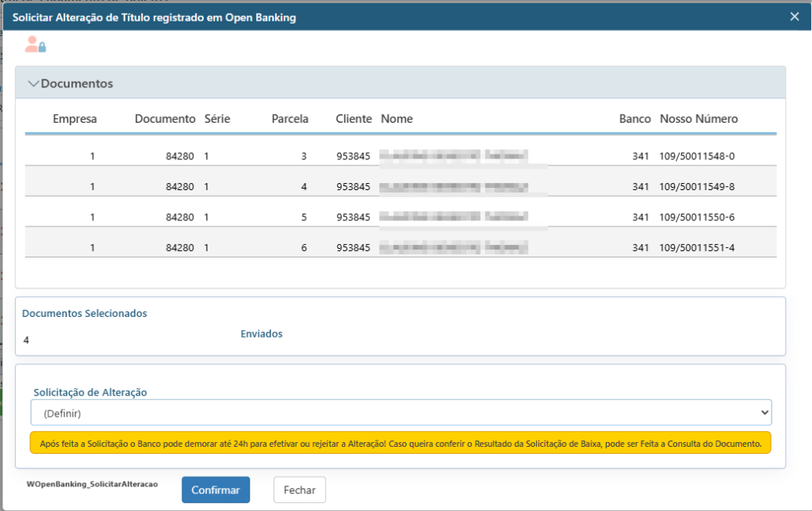Click the Empresa column header

(x=75, y=119)
